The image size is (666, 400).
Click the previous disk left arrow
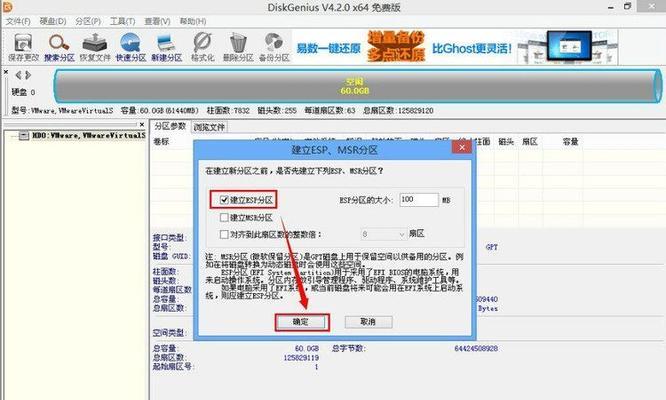click(x=18, y=75)
